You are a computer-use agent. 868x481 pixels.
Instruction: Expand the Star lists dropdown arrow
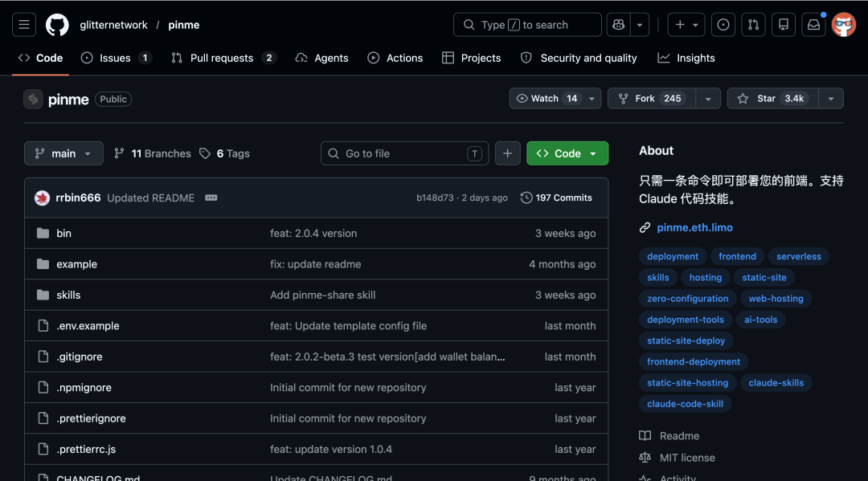(x=831, y=99)
